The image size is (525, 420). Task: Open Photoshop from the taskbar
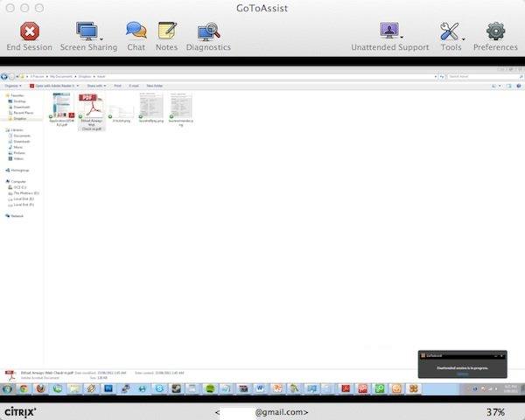point(108,388)
